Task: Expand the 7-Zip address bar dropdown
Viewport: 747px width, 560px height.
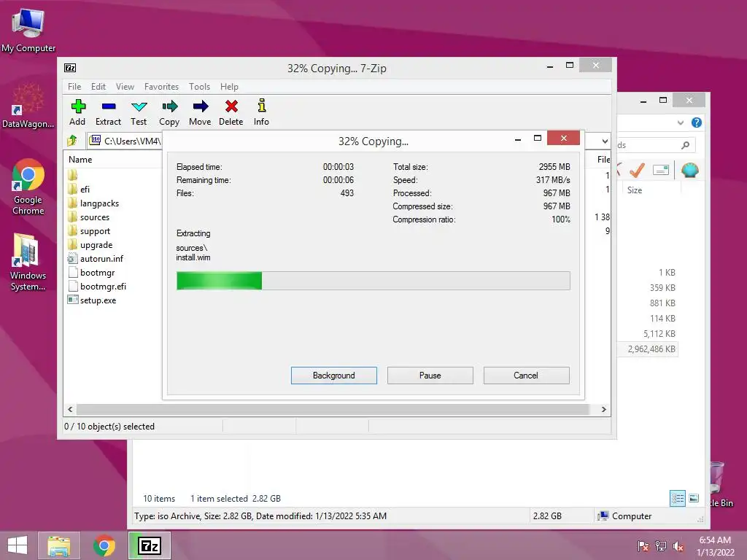Action: pos(605,141)
